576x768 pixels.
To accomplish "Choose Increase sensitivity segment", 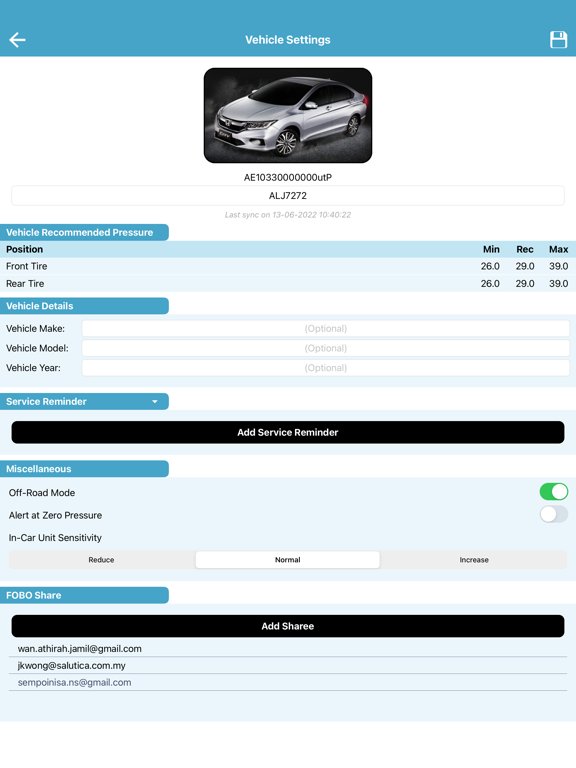I will coord(474,560).
